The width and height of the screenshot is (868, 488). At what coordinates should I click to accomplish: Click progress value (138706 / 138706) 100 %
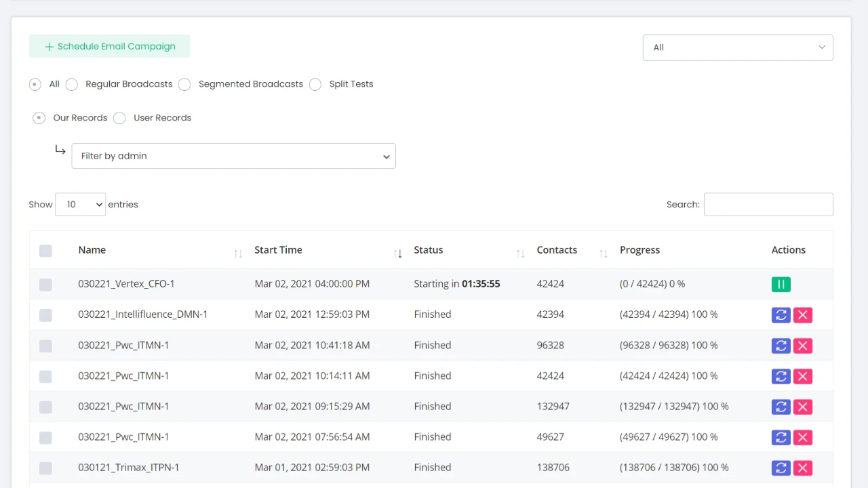674,467
